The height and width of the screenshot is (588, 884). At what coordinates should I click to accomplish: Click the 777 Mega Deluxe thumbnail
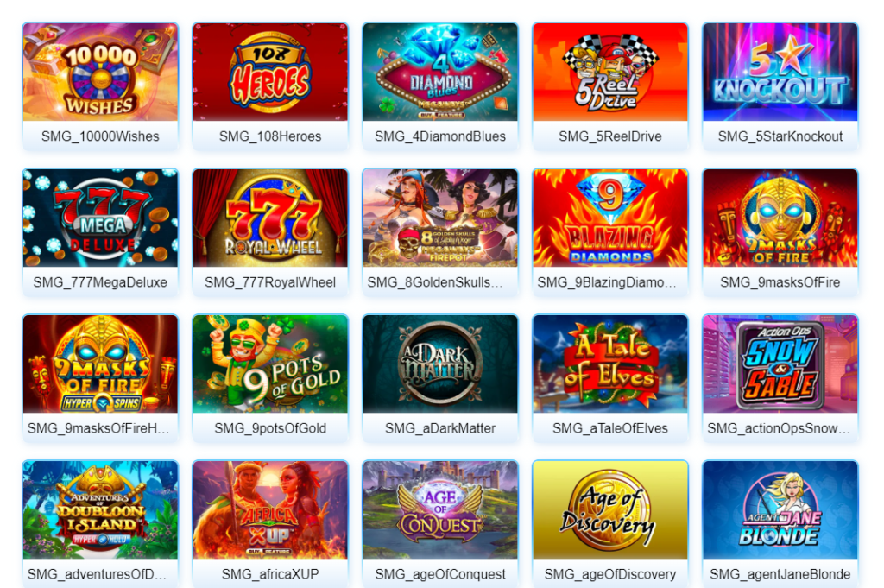click(100, 218)
